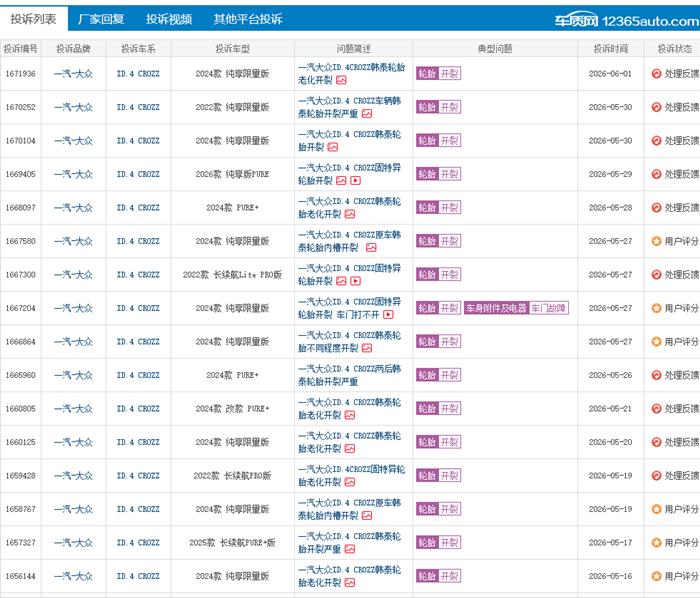Open image icon in complaint 1657327 row

350,549
